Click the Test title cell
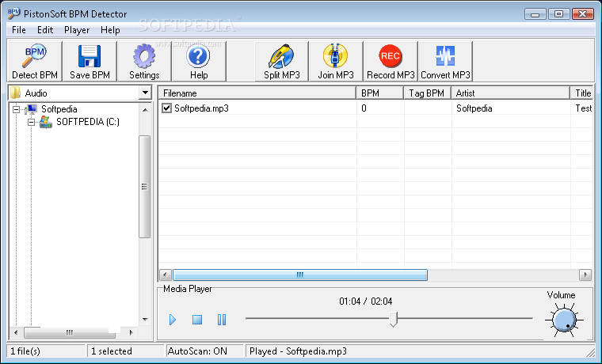The height and width of the screenshot is (364, 602). 583,108
